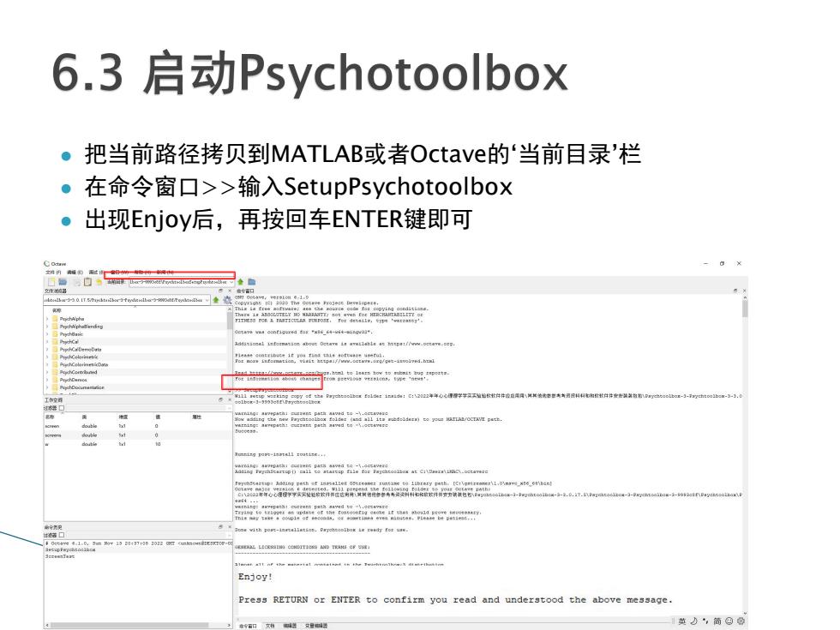
Task: Undock the command history panel
Action: point(221,527)
